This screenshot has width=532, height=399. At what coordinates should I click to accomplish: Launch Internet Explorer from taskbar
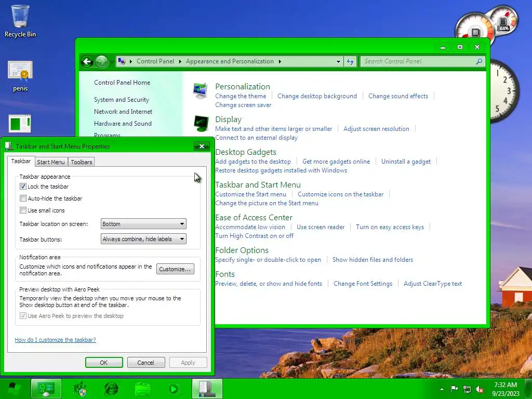[x=111, y=389]
